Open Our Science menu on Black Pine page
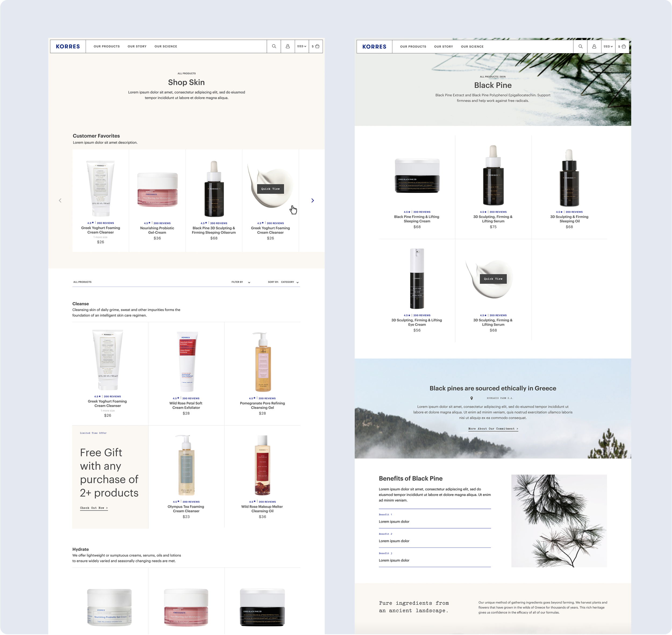 pyautogui.click(x=472, y=47)
